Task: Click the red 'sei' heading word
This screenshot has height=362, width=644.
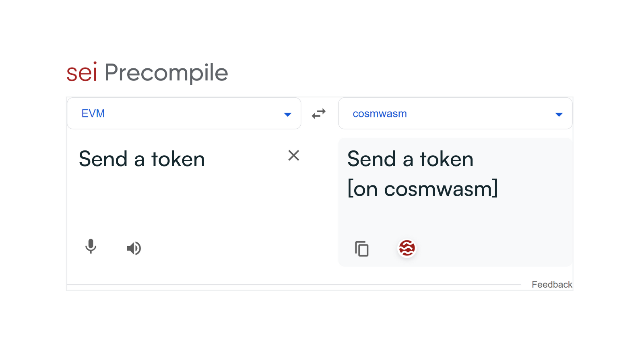Action: pos(82,72)
